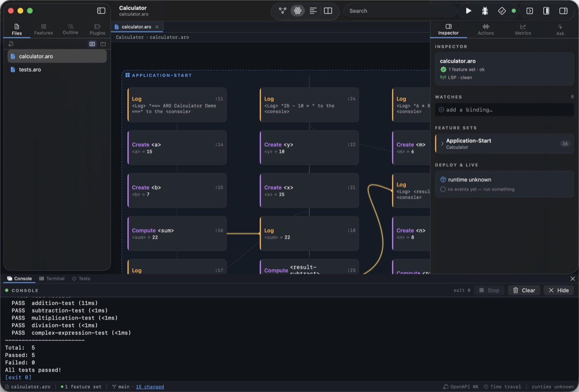The height and width of the screenshot is (392, 579).
Task: Select the Create <a> node card
Action: tap(177, 148)
